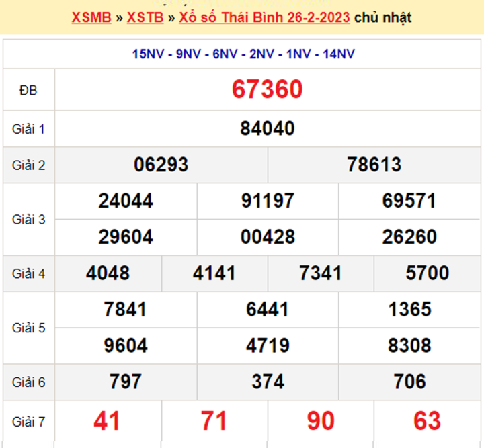This screenshot has height=448, width=484.
Task: Click the special prize number 67360
Action: coord(268,89)
